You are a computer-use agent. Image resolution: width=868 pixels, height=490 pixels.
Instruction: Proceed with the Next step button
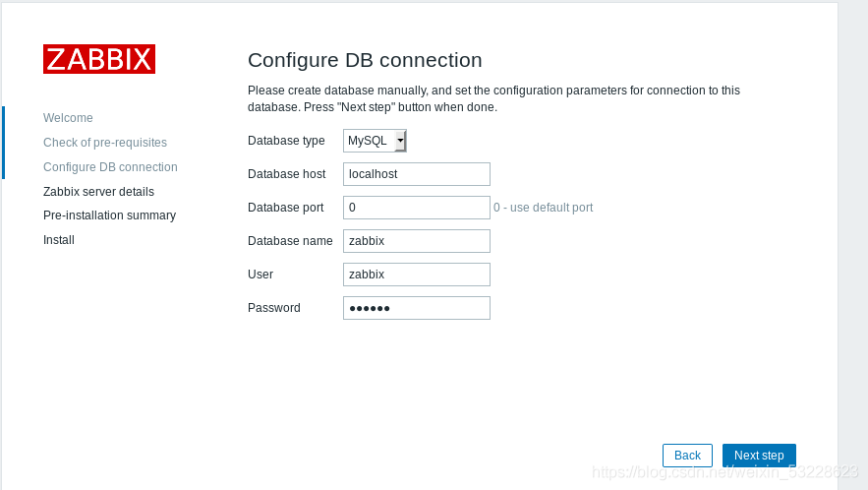[x=759, y=456]
